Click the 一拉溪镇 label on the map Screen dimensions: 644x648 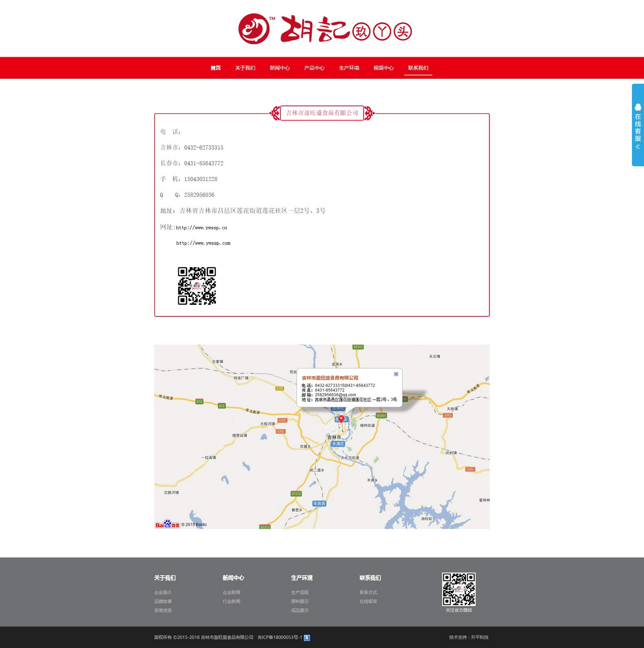click(x=208, y=458)
